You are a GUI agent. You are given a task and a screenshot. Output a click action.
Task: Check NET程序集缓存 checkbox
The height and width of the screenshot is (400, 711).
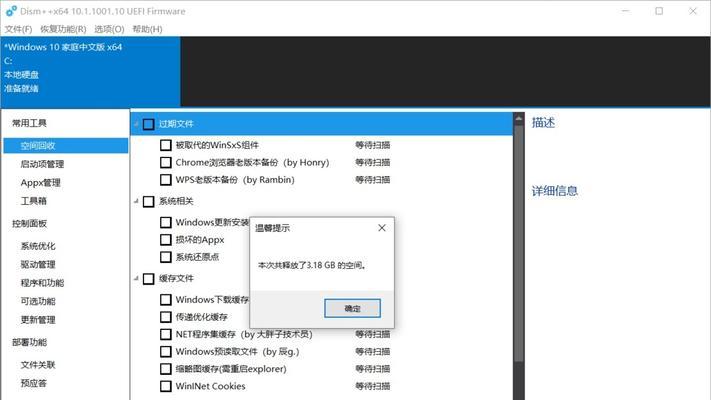[x=166, y=334]
